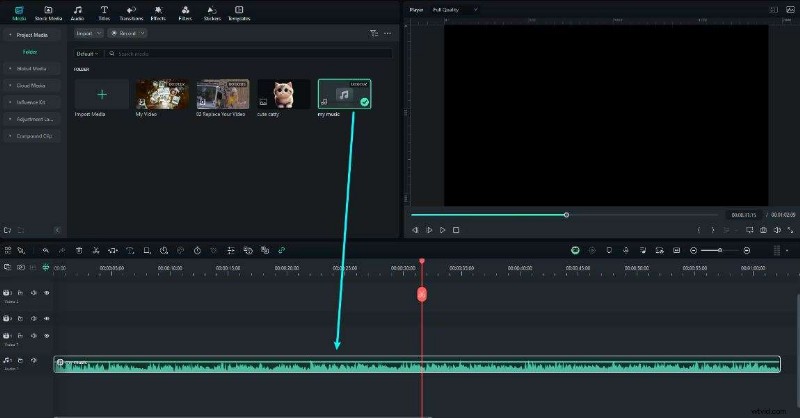
Task: Open the Record dropdown
Action: (127, 33)
